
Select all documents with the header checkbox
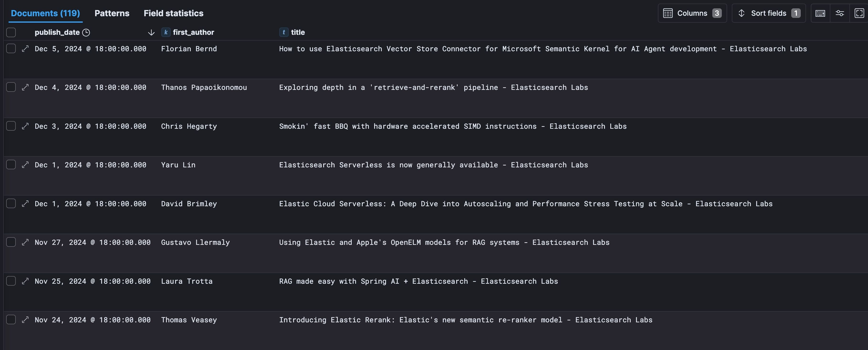(x=11, y=32)
